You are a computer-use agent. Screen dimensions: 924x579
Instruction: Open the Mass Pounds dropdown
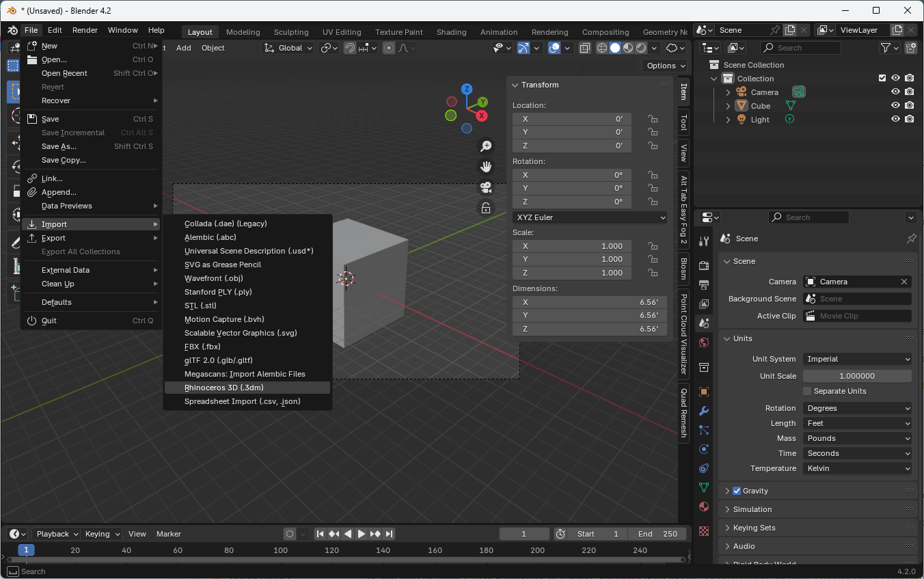pyautogui.click(x=857, y=438)
